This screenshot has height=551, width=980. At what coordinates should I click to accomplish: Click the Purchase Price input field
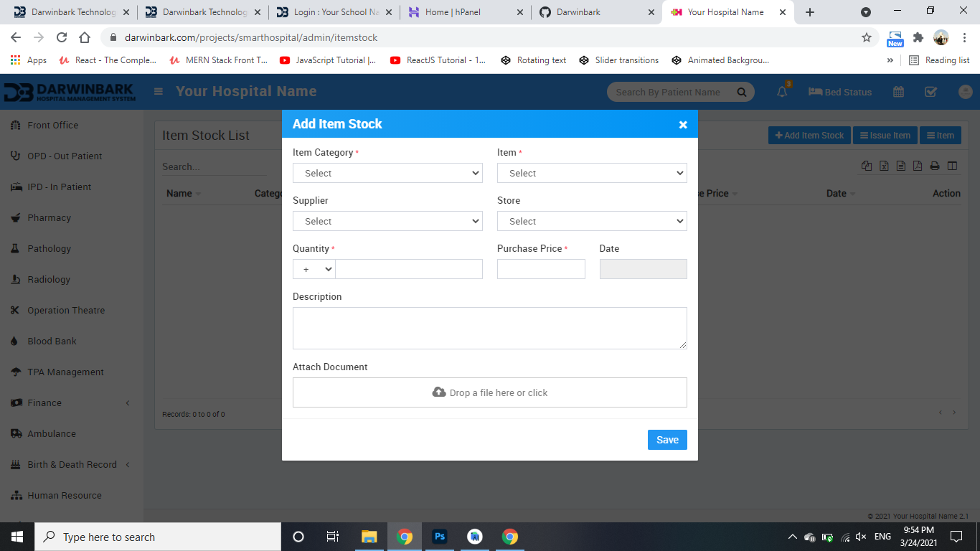(x=541, y=269)
